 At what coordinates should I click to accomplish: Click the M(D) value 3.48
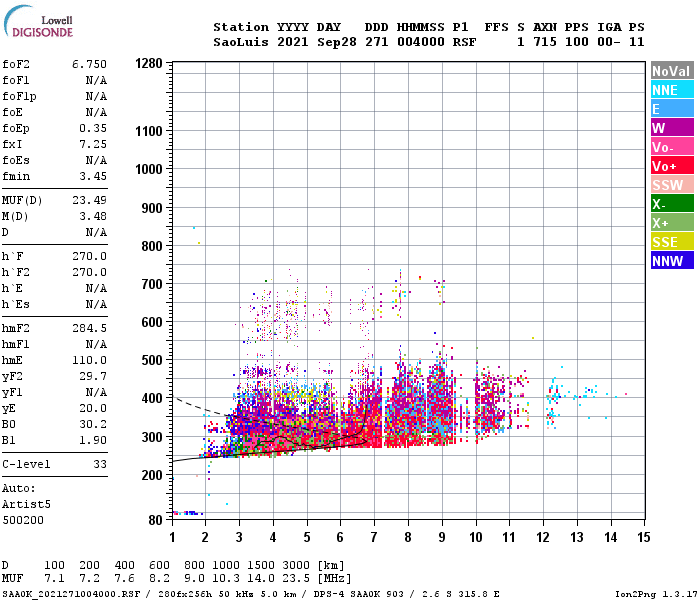point(93,216)
